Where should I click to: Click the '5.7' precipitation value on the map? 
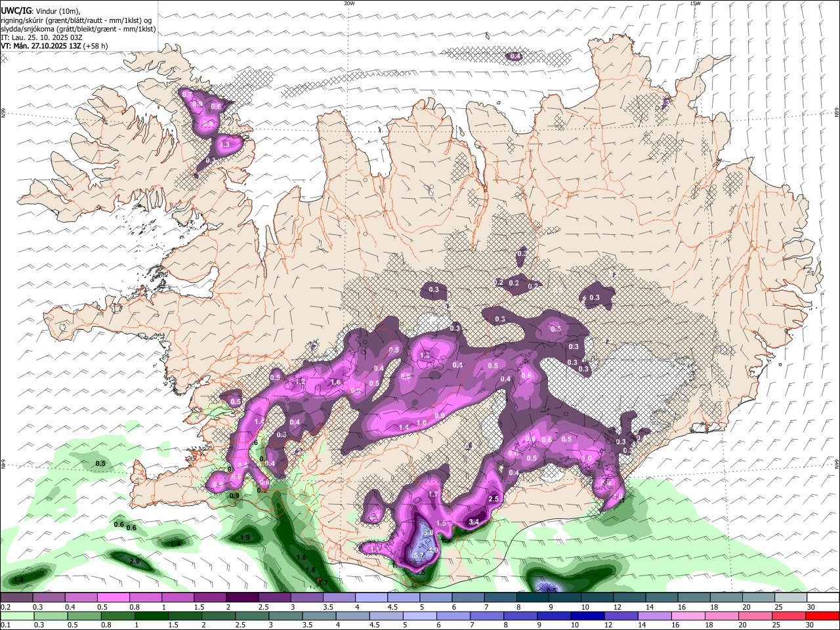pyautogui.click(x=419, y=555)
